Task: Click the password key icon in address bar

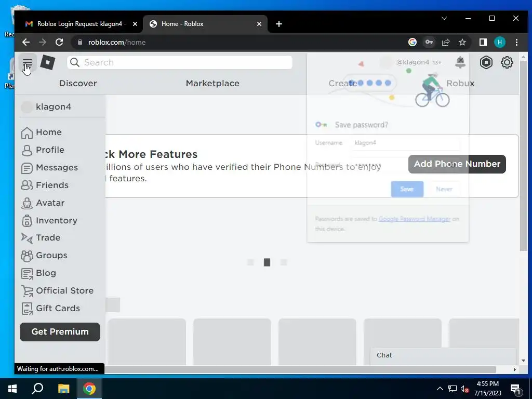Action: click(x=429, y=42)
